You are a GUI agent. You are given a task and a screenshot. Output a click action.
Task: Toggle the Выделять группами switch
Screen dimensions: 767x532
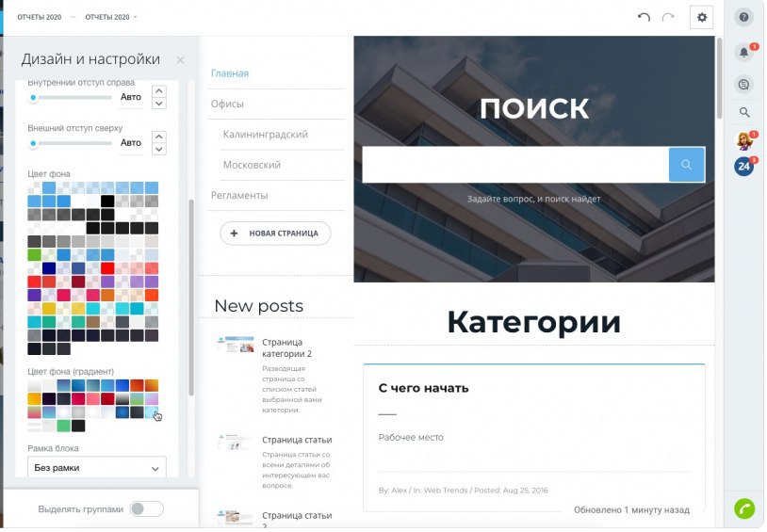[x=147, y=508]
